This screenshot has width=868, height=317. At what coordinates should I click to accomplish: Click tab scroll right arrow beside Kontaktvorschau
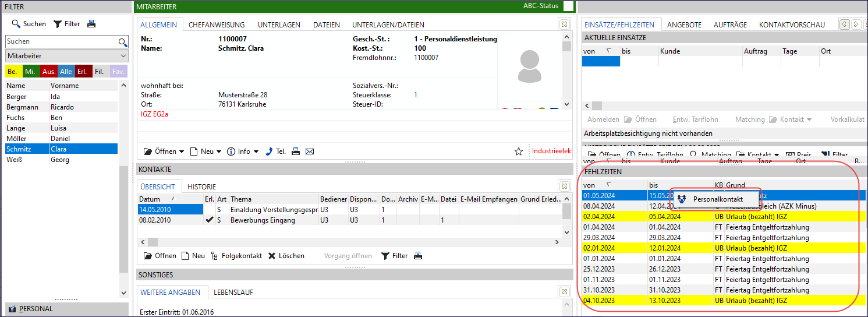tap(856, 24)
